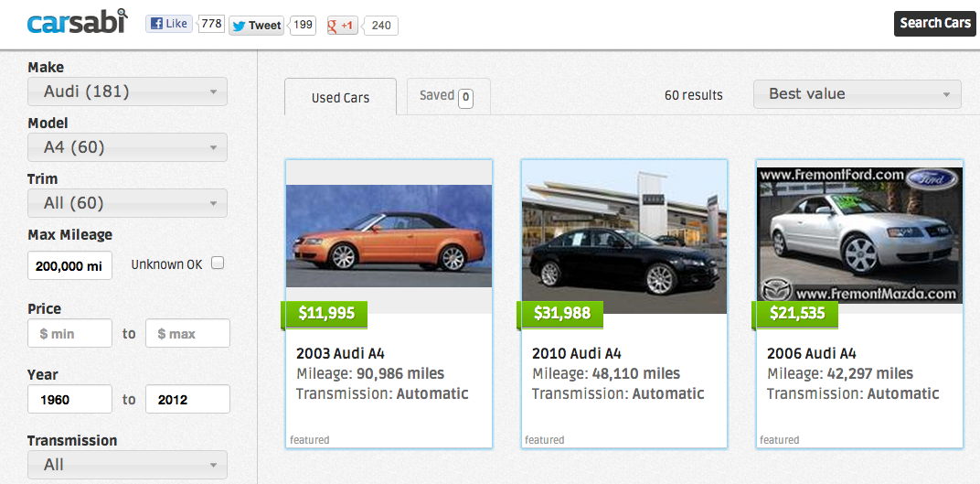
Task: Enable the Unknown OK checkbox
Action: 218,264
